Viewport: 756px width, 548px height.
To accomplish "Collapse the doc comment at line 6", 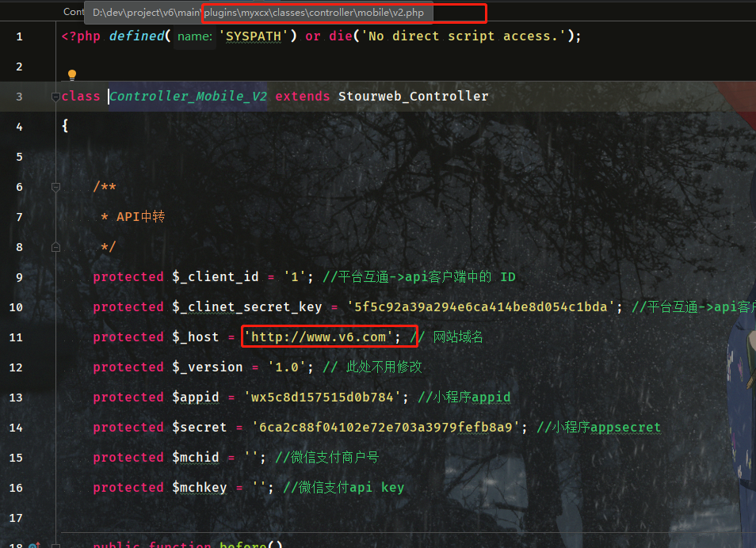I will pyautogui.click(x=55, y=187).
